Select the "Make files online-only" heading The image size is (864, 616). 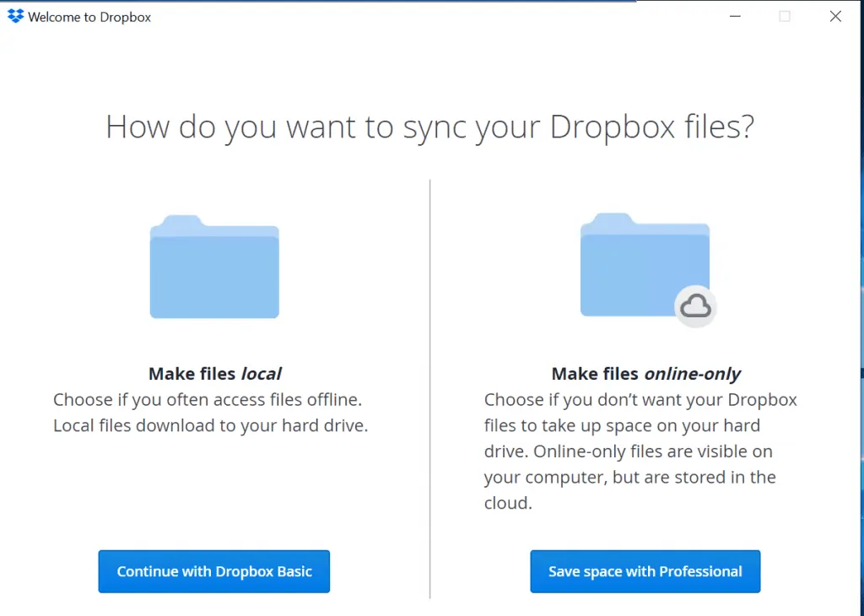pyautogui.click(x=645, y=373)
